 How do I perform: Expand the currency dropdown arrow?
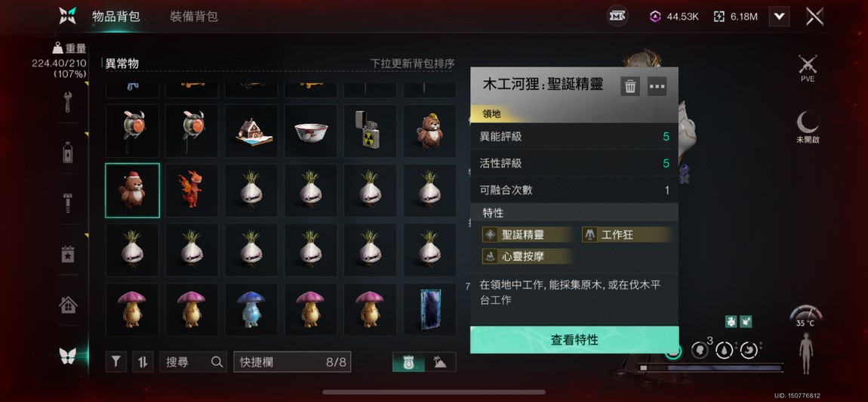click(779, 17)
